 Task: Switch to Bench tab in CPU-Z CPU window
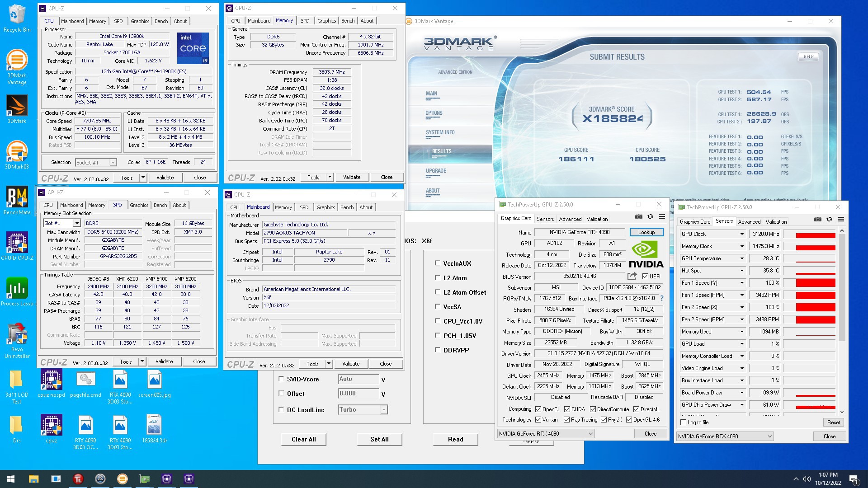161,21
